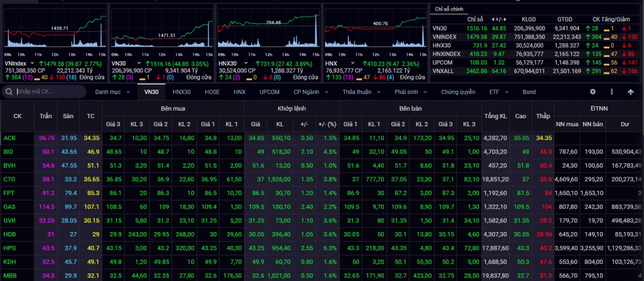Click the up arrow collapse icon
The width and height of the screenshot is (644, 281).
[x=631, y=92]
